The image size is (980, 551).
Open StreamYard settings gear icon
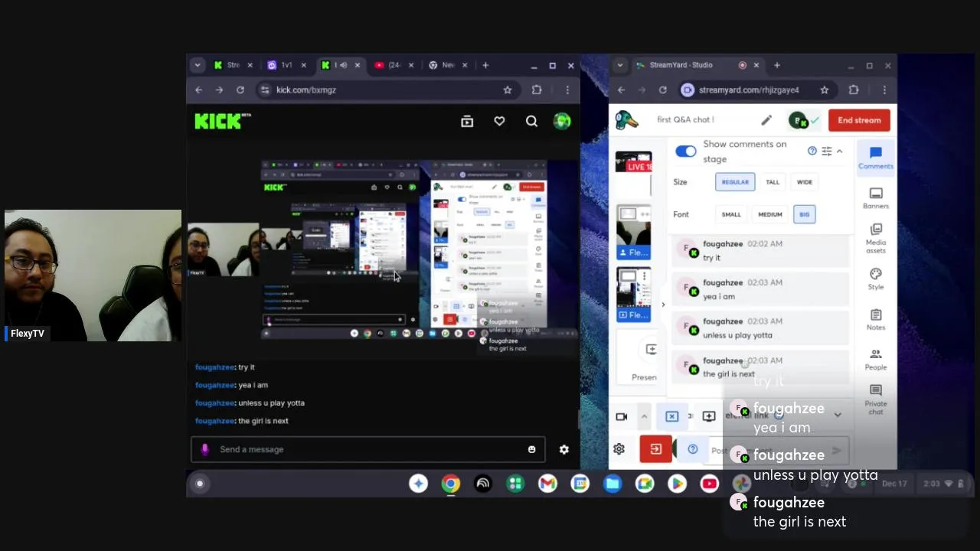[619, 449]
